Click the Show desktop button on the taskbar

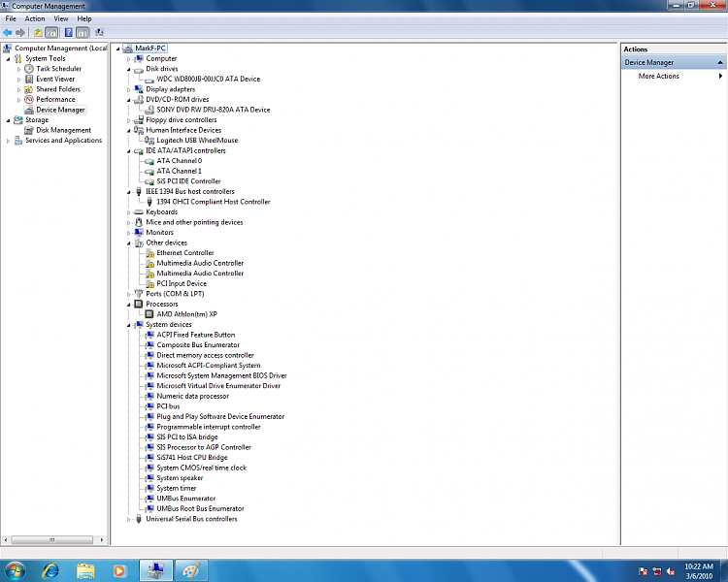[724, 571]
